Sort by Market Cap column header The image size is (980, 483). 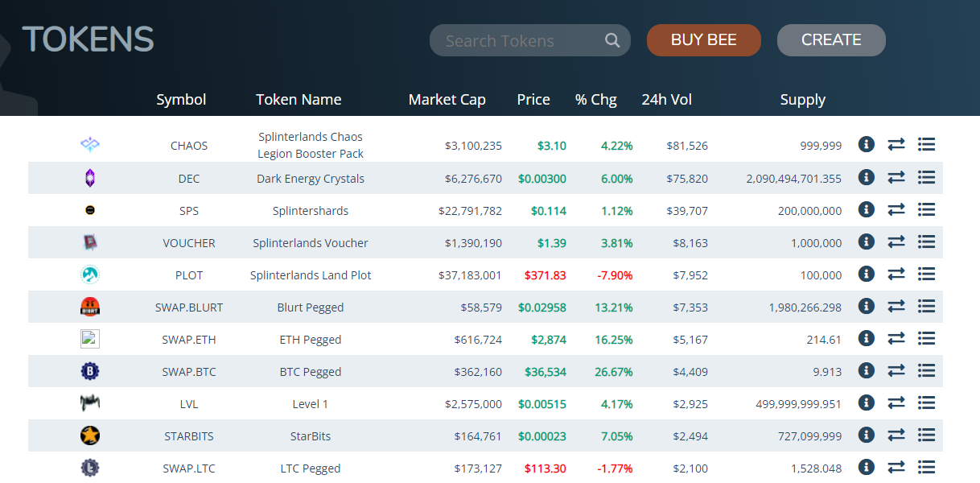click(447, 100)
